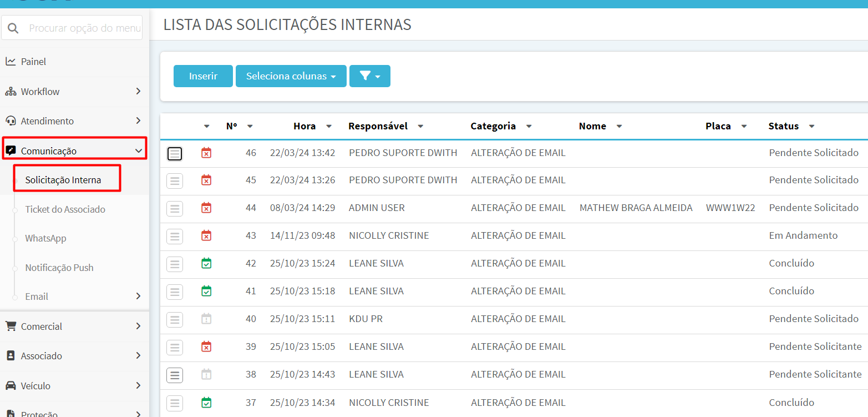Click Pendente Solicitante status of request 39
This screenshot has height=417, width=868.
coord(815,346)
